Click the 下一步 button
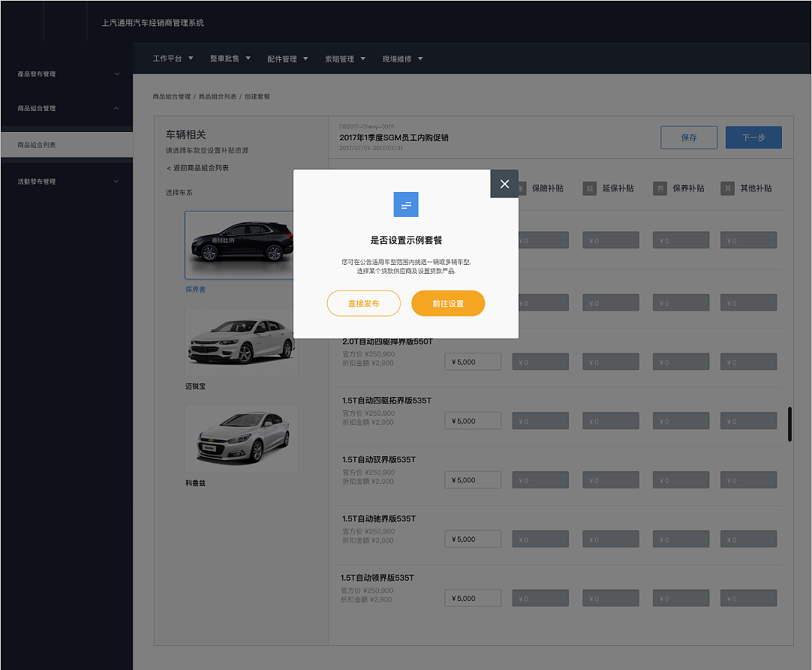 pyautogui.click(x=753, y=138)
